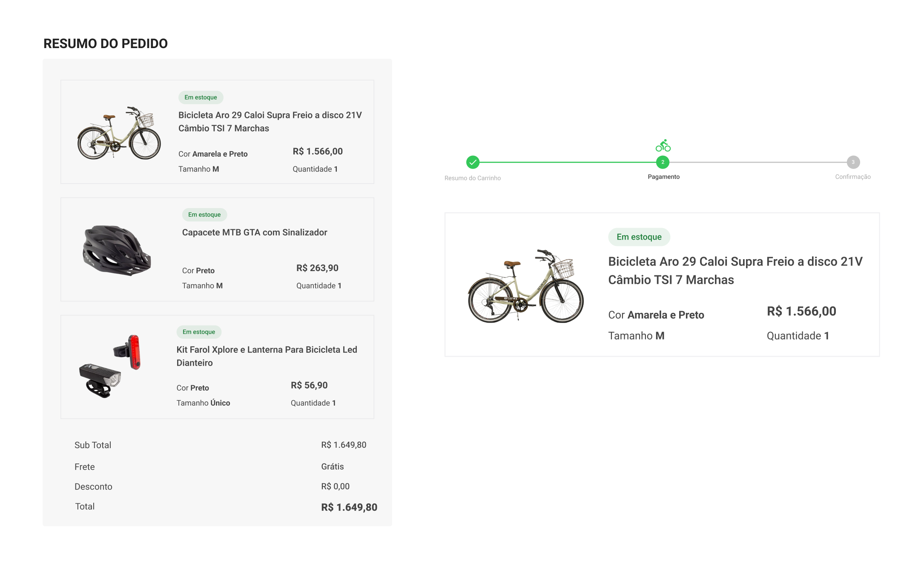Open the bike light kit image
Screen dimensions: 924x569
click(x=110, y=366)
